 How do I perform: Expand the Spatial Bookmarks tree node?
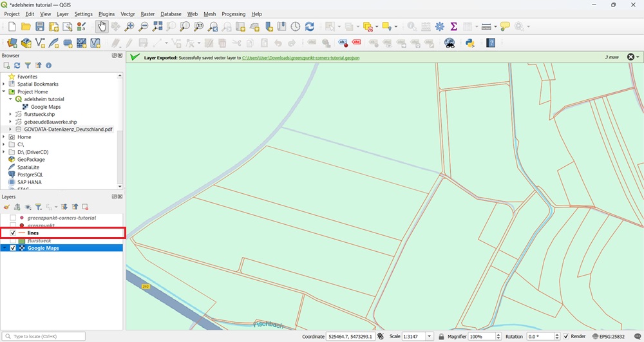pos(4,84)
